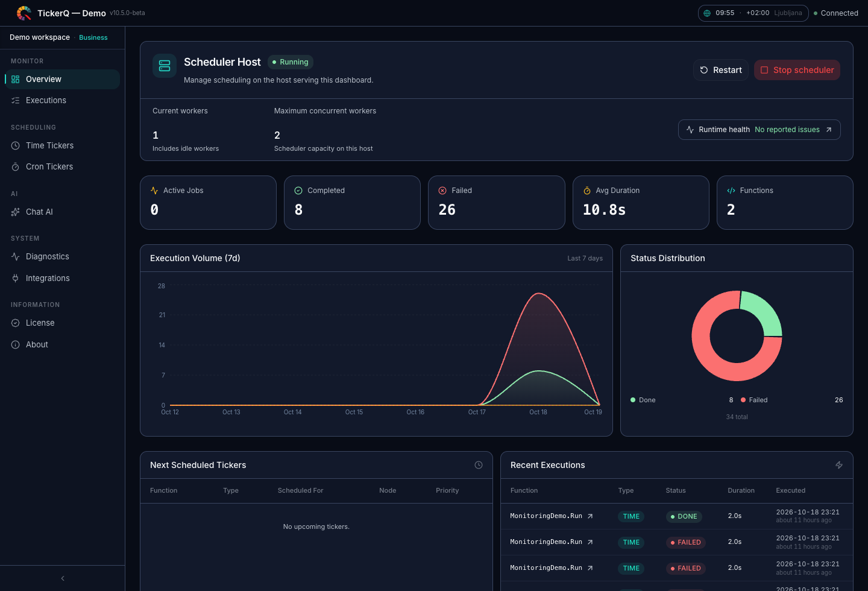Click the 09:55 time zone pill

click(x=753, y=13)
